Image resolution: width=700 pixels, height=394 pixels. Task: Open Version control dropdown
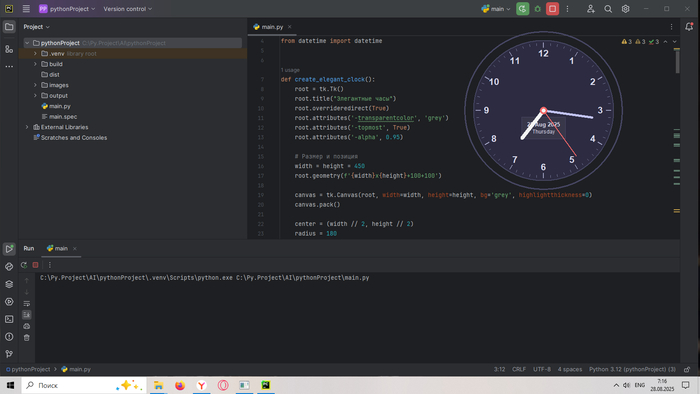click(x=128, y=9)
